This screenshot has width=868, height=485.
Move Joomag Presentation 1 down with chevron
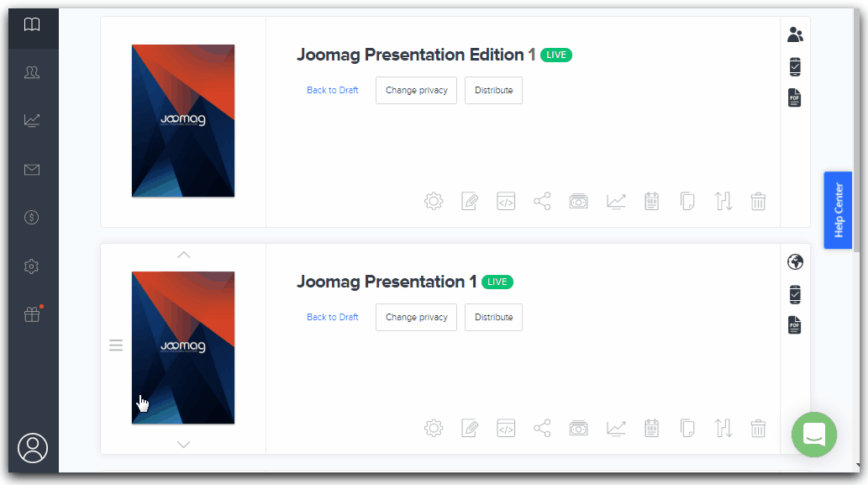[184, 444]
